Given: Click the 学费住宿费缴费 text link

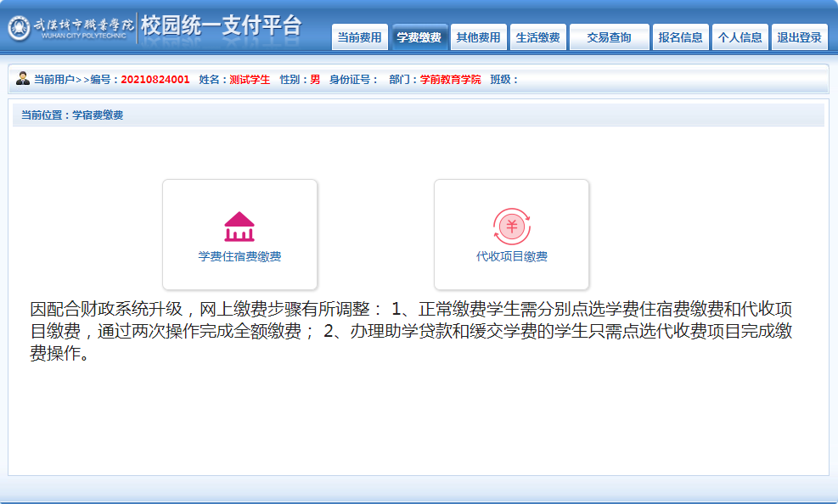Looking at the screenshot, I should [x=239, y=256].
